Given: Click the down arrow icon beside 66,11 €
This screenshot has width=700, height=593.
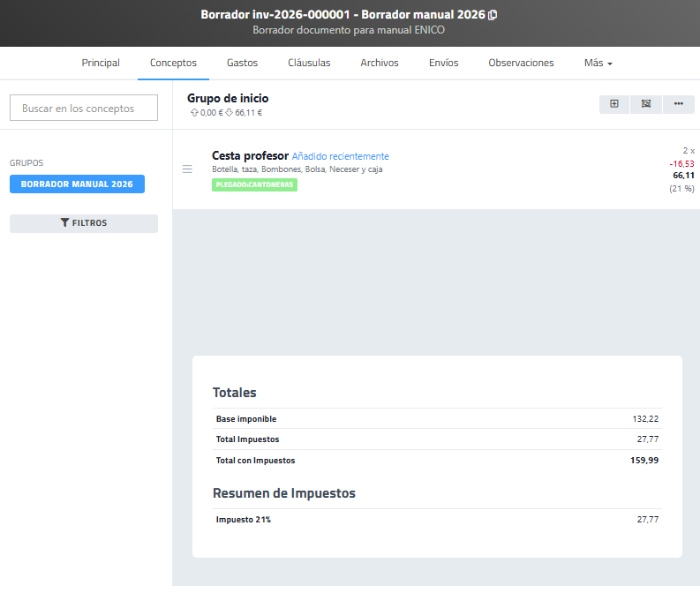Looking at the screenshot, I should [229, 113].
